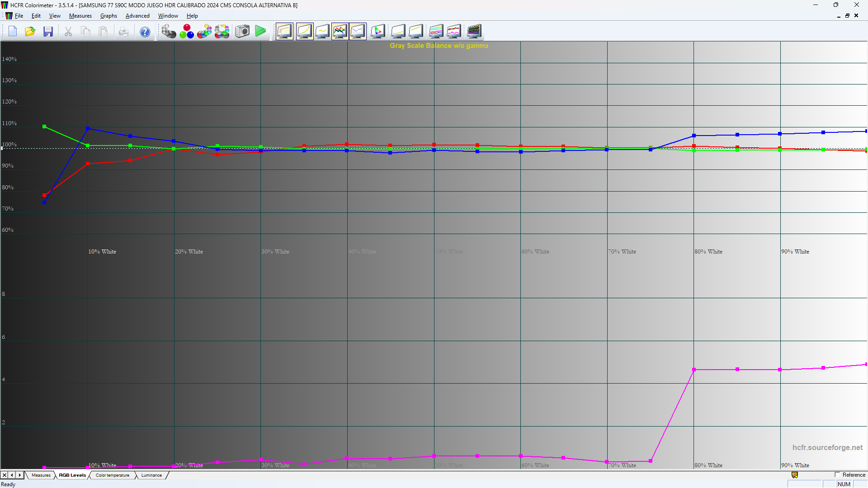Start continuous measurement with the green play arrow
The height and width of the screenshot is (488, 868).
pos(261,31)
